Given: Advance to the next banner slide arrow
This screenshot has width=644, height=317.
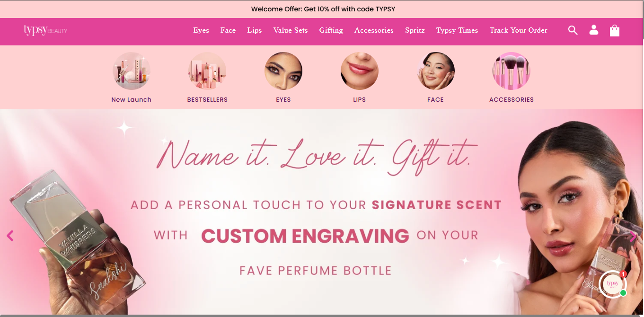Looking at the screenshot, I should coord(633,236).
